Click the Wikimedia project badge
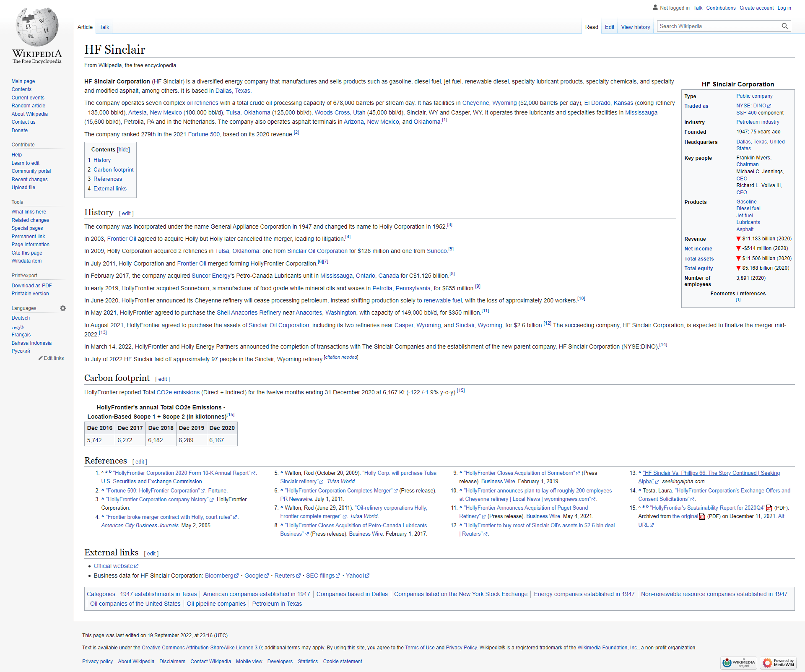Viewport: 805px width, 672px height. click(738, 663)
